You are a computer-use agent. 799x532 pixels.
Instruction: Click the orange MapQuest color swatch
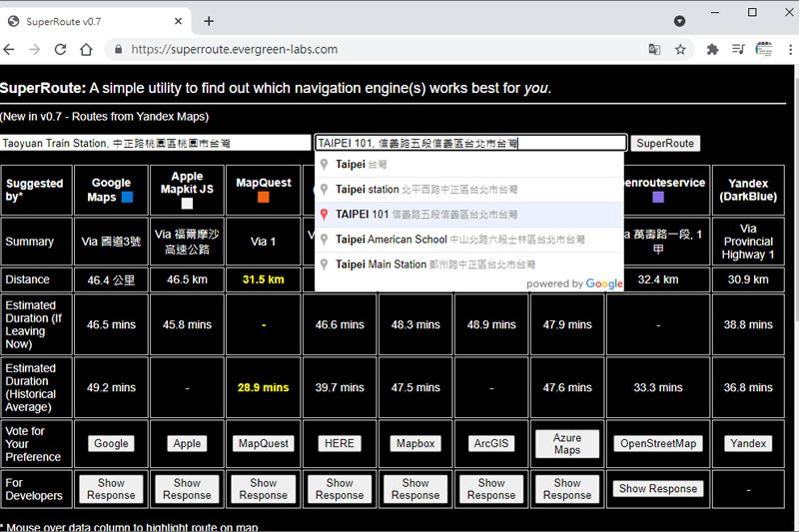(x=264, y=197)
